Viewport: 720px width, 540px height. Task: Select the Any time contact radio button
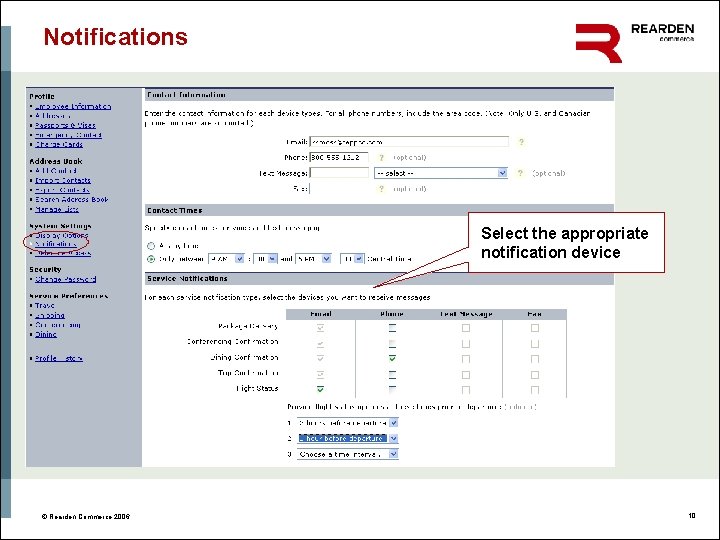151,246
